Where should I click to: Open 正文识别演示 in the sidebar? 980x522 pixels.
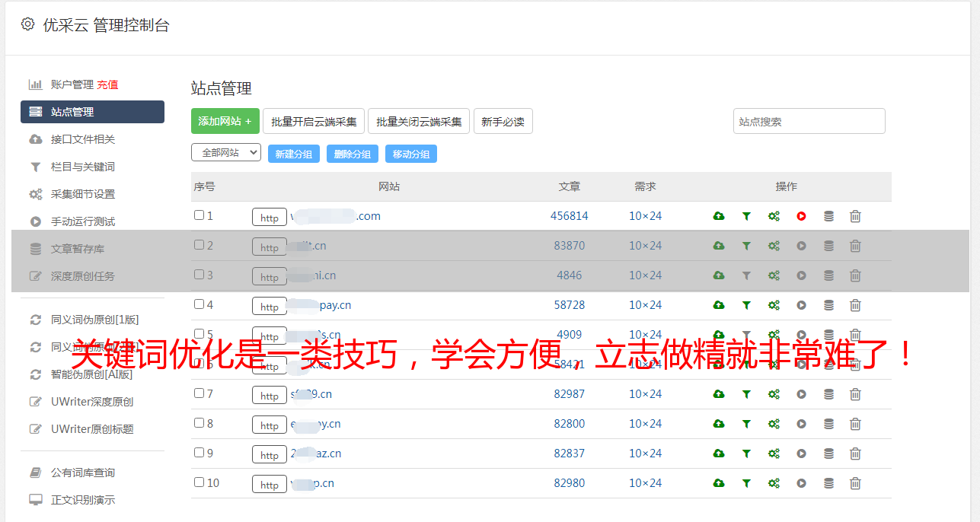83,500
